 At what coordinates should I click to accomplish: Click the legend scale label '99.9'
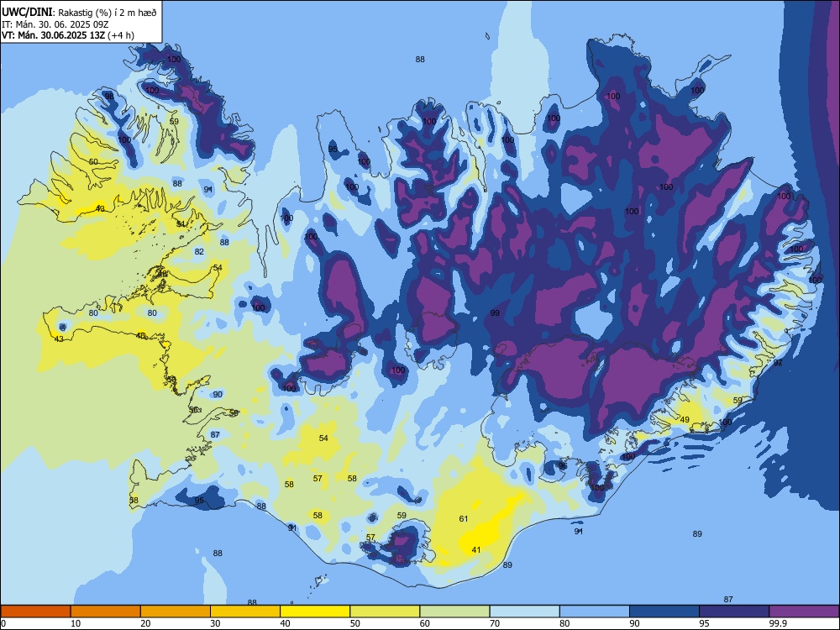pos(778,623)
